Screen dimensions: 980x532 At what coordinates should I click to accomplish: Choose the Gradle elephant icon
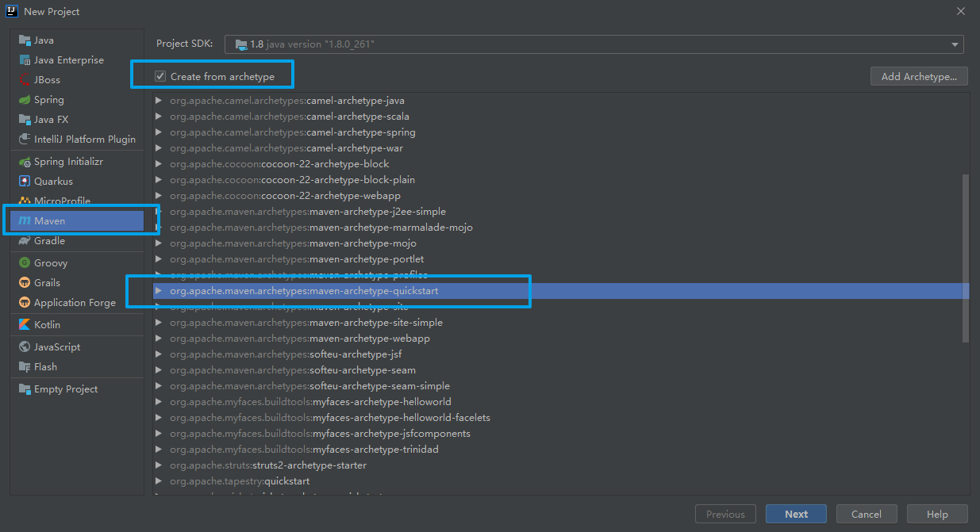point(25,241)
